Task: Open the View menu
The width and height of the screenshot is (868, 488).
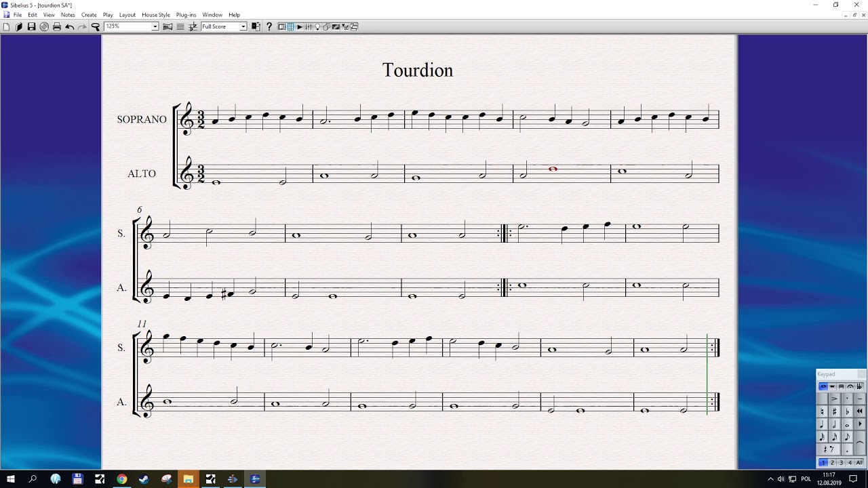Action: (49, 15)
